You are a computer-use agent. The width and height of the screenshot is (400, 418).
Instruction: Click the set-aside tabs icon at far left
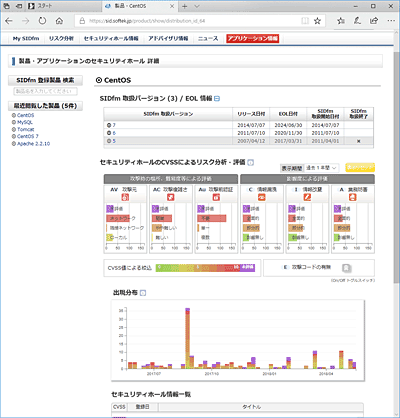pyautogui.click(x=7, y=6)
